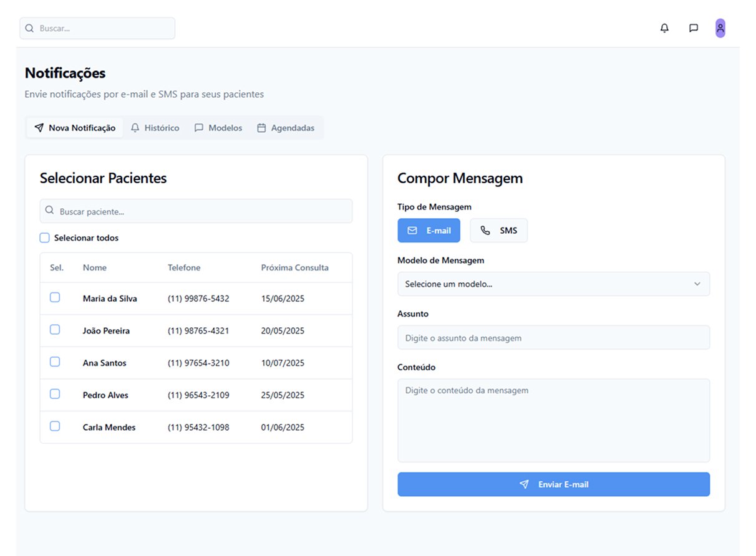756x556 pixels.
Task: Click the notification bell icon in header
Action: click(x=664, y=28)
